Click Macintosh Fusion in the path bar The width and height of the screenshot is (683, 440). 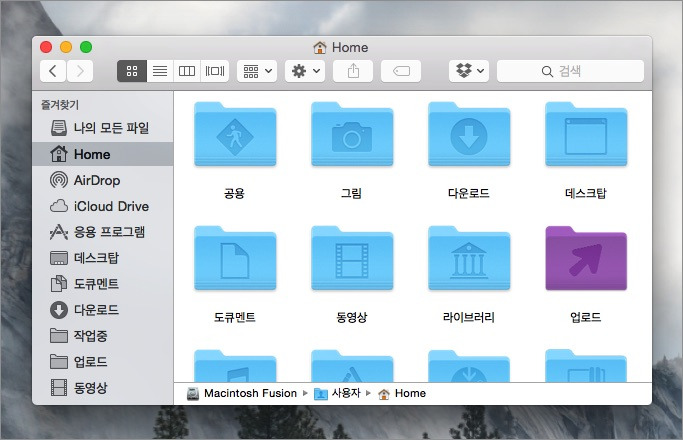click(242, 393)
